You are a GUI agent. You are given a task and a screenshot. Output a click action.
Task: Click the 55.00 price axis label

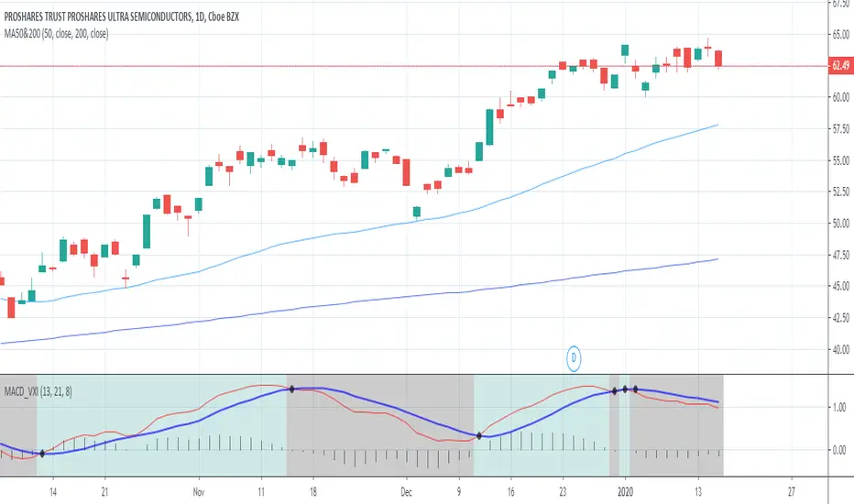pyautogui.click(x=840, y=160)
